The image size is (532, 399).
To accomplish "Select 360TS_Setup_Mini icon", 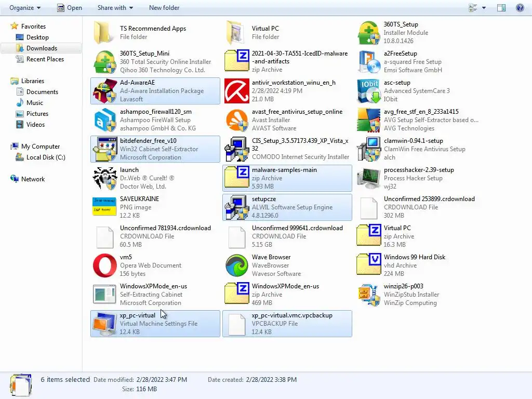I will click(x=105, y=62).
